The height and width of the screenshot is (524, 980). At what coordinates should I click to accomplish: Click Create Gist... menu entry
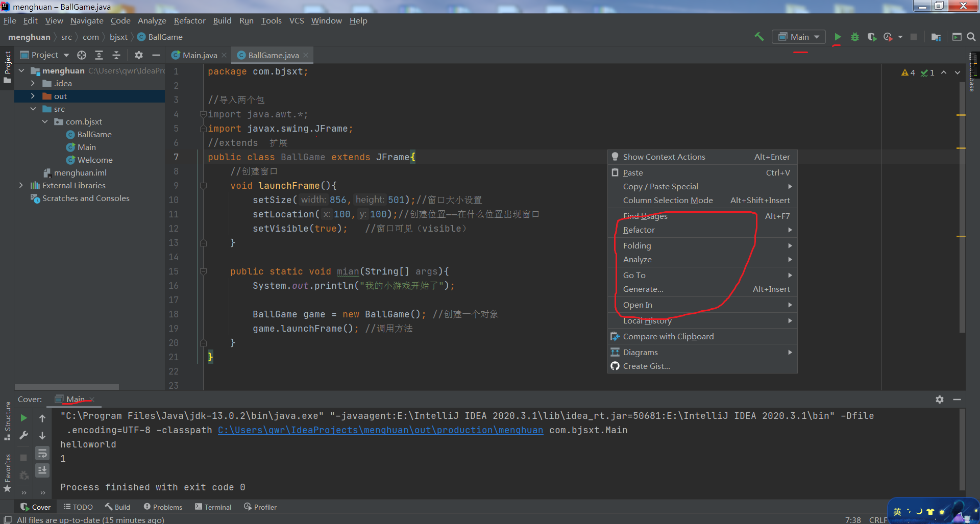coord(702,366)
